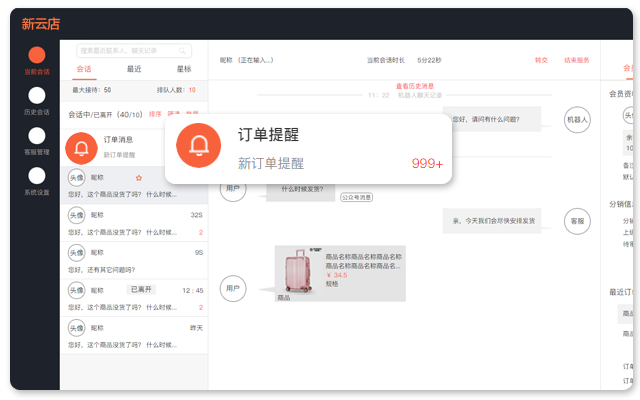Open the pink suitcase product thumbnail
Viewport: 640px width, 400px height.
click(298, 273)
